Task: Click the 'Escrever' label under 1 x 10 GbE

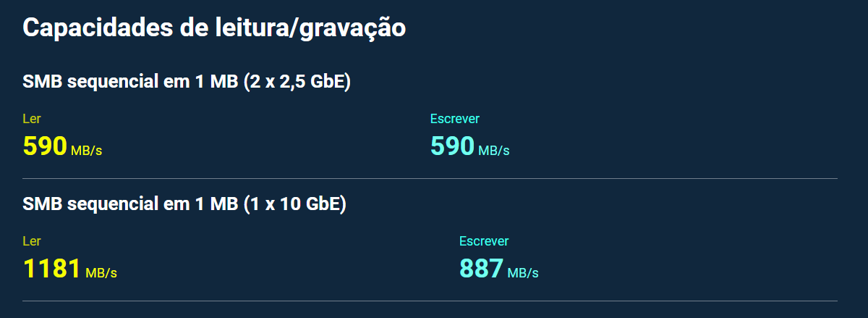Action: click(484, 241)
